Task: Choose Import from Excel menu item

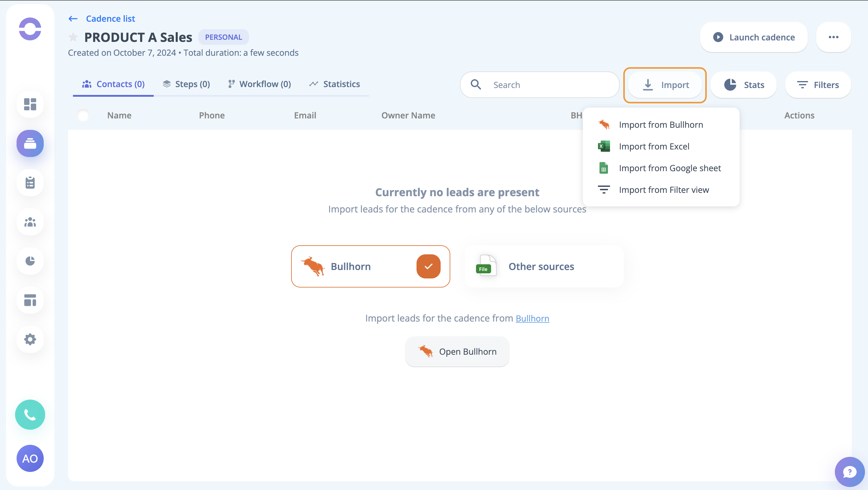Action: click(x=661, y=146)
